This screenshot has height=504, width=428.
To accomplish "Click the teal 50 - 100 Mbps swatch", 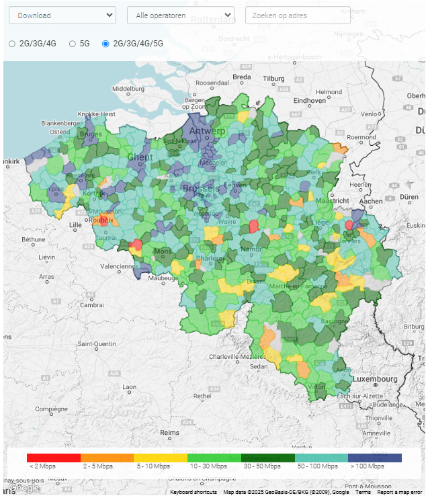I will (321, 458).
